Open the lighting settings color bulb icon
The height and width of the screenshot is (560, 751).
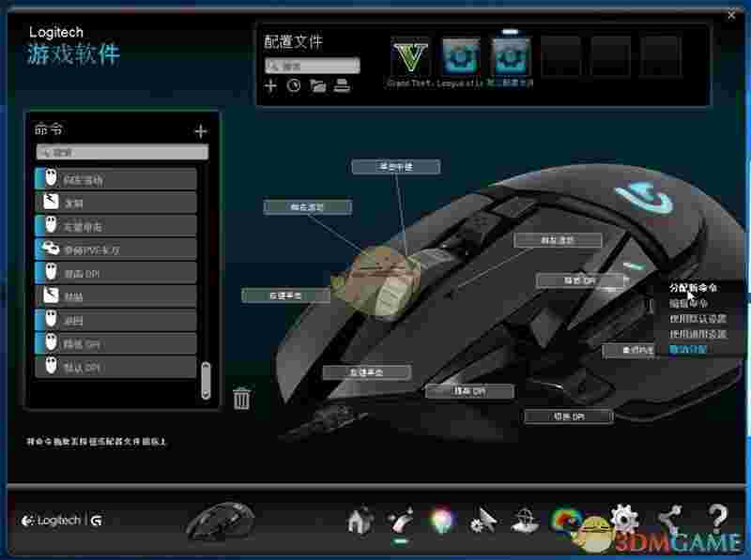(x=441, y=520)
